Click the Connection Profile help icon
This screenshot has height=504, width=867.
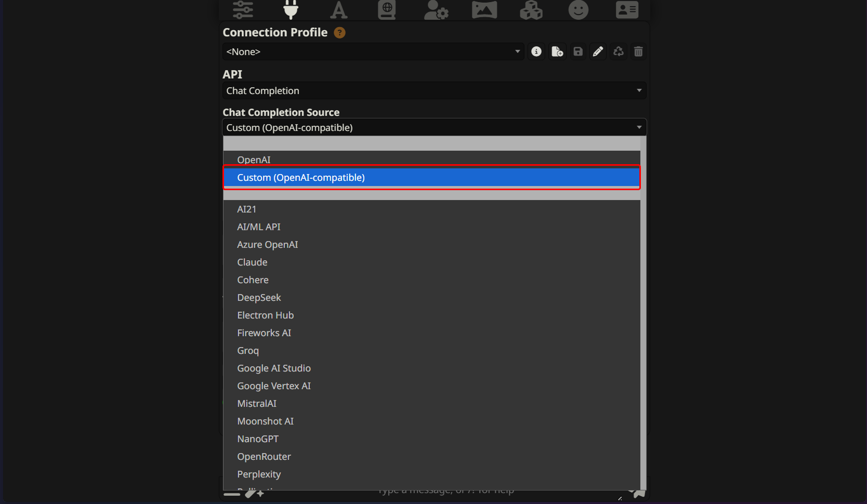(339, 33)
